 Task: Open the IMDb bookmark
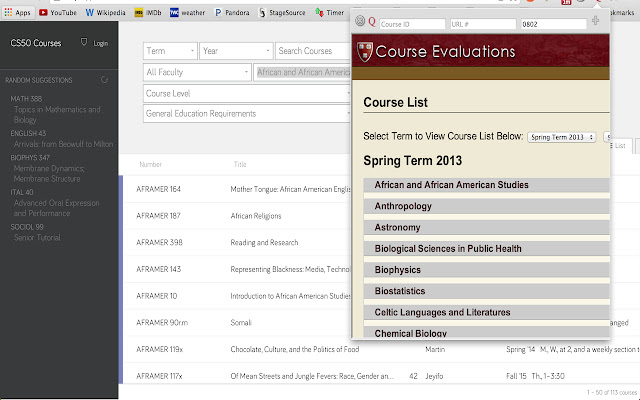click(x=150, y=12)
